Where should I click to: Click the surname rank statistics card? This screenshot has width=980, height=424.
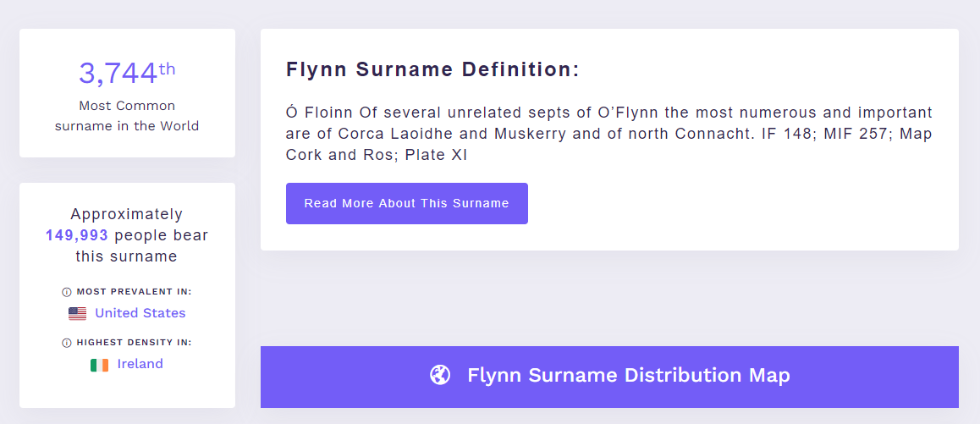tap(128, 93)
